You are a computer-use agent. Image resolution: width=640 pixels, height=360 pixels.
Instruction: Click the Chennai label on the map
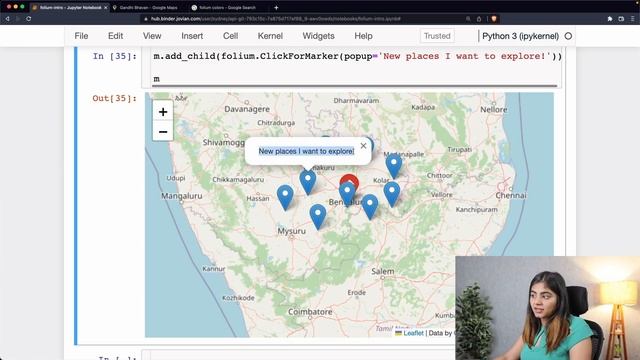point(511,196)
